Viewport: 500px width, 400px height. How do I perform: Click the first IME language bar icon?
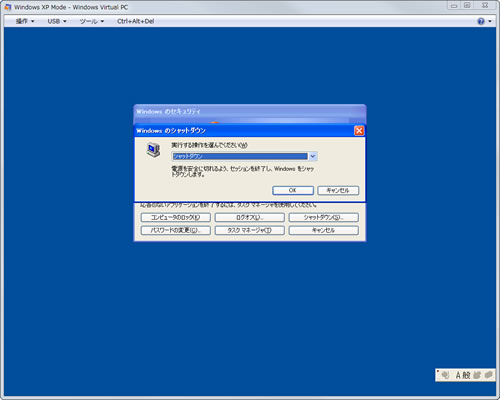click(445, 375)
